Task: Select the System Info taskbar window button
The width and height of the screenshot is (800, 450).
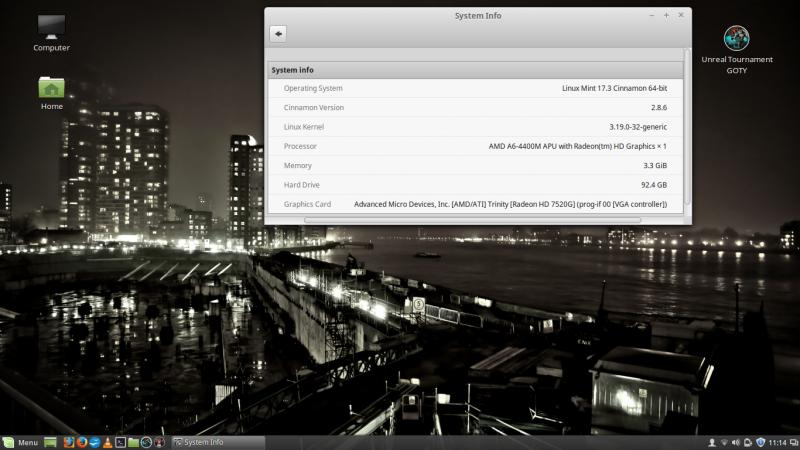Action: tap(217, 442)
